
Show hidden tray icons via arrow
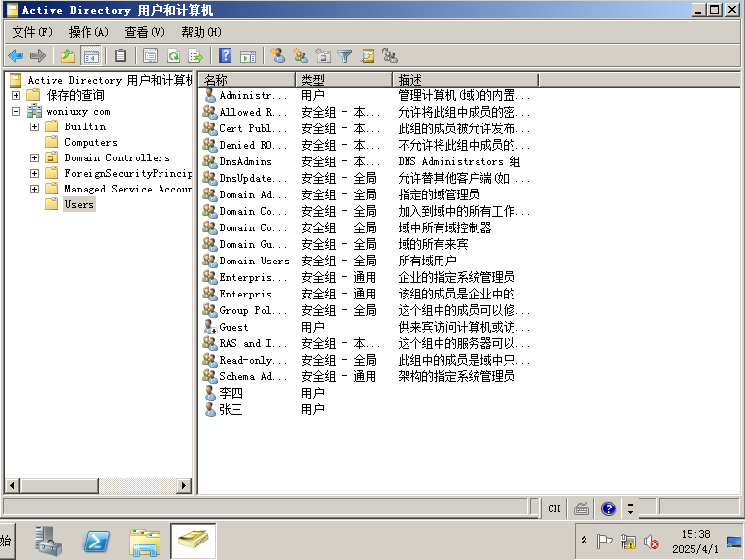(584, 540)
